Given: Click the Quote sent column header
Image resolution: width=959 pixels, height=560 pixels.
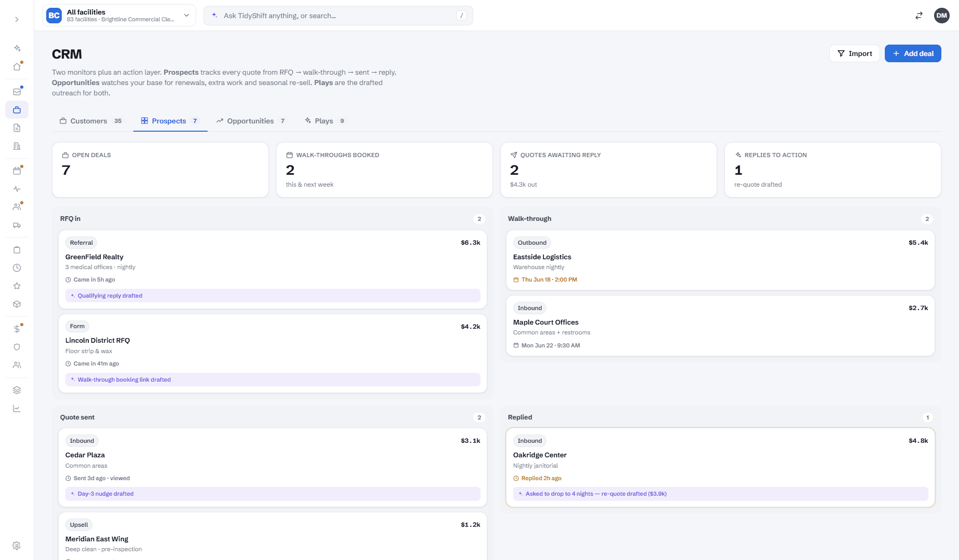Looking at the screenshot, I should (77, 417).
